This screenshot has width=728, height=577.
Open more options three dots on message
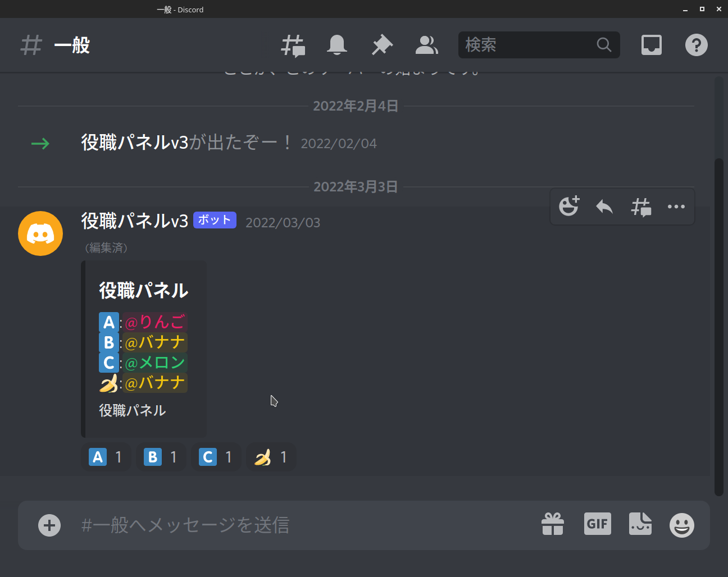coord(676,207)
